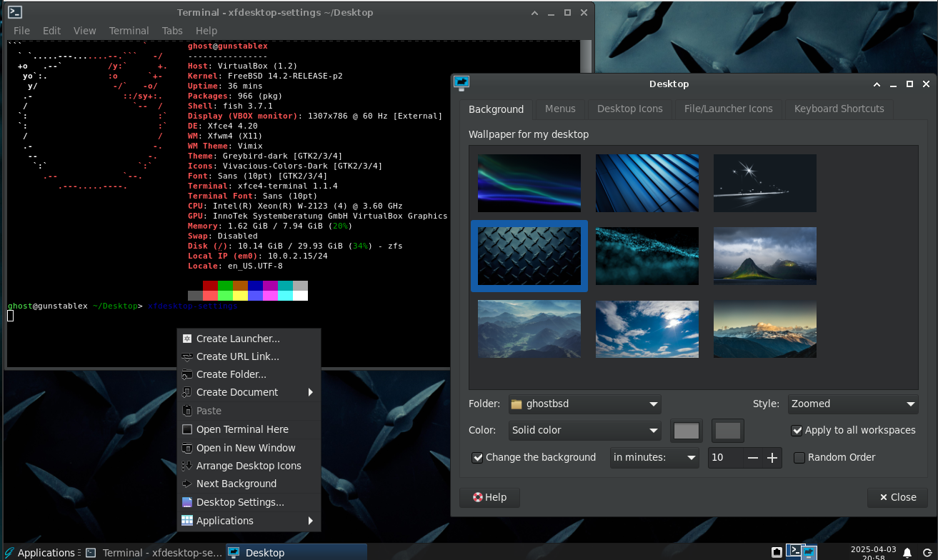The width and height of the screenshot is (938, 560).
Task: Click the terminal icon in Terminal title bar
Action: (x=14, y=12)
